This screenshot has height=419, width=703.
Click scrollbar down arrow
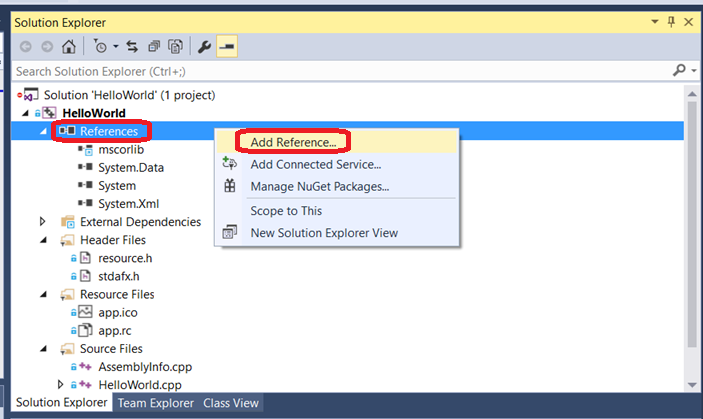point(692,385)
